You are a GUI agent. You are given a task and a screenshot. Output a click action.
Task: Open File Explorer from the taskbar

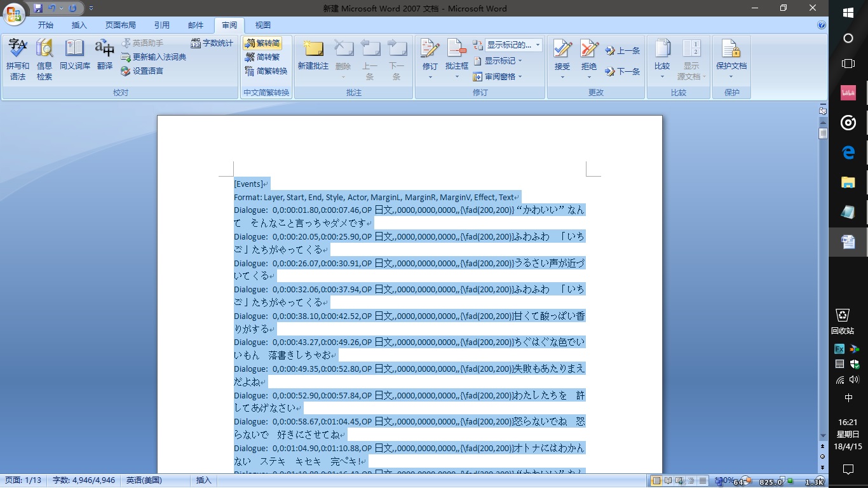click(x=848, y=182)
